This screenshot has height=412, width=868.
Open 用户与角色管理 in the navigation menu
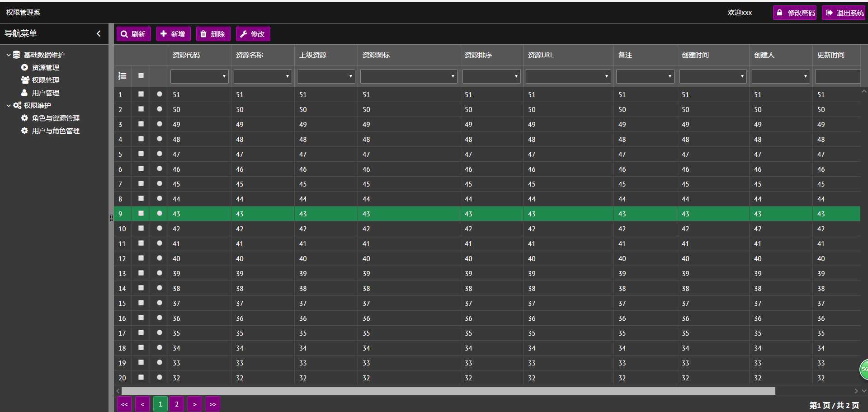[56, 131]
